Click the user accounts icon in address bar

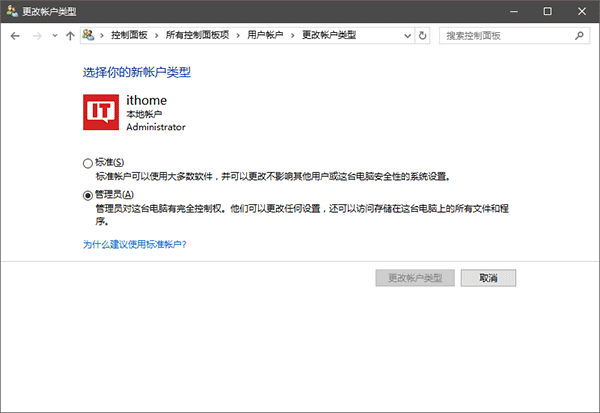(x=88, y=35)
